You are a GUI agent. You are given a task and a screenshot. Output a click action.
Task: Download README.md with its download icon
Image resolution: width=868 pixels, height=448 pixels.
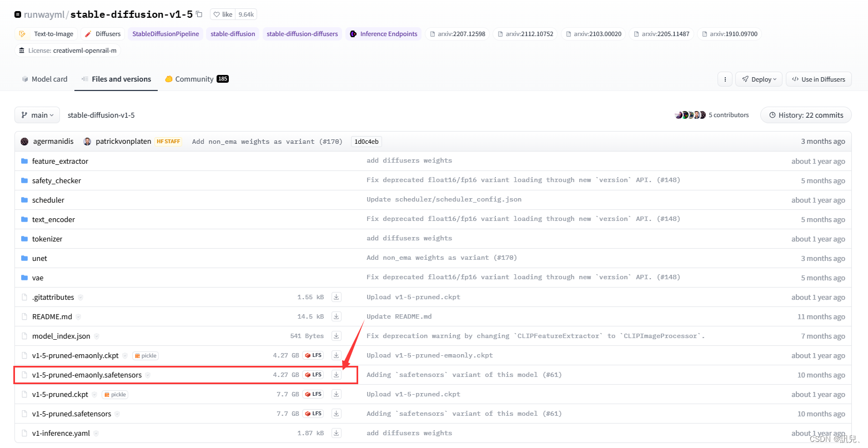[336, 316]
